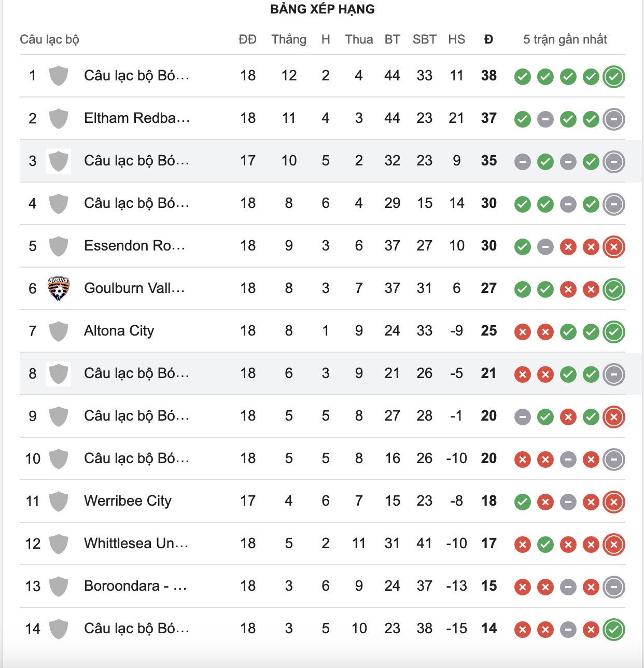
Task: Click Eltham Redbacks' latest draw result icon
Action: click(x=614, y=119)
